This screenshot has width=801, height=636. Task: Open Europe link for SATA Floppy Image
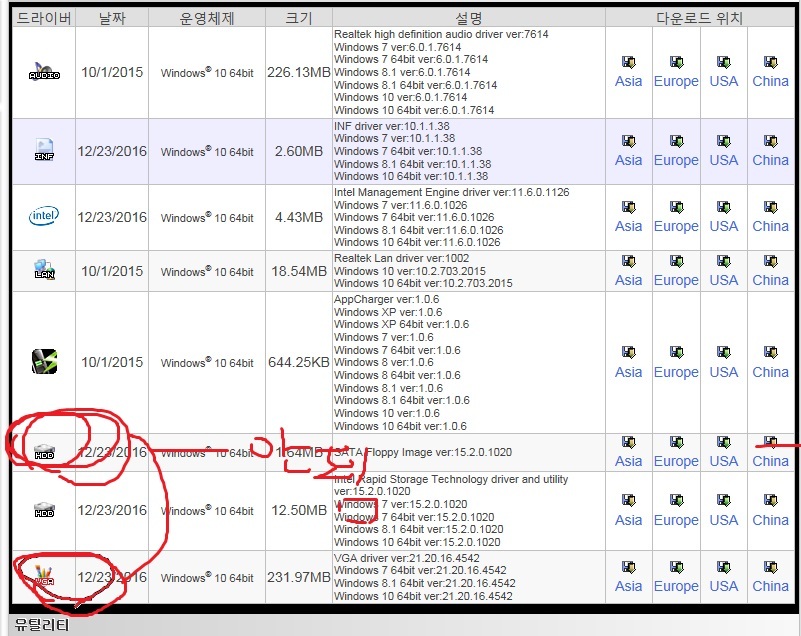click(676, 462)
